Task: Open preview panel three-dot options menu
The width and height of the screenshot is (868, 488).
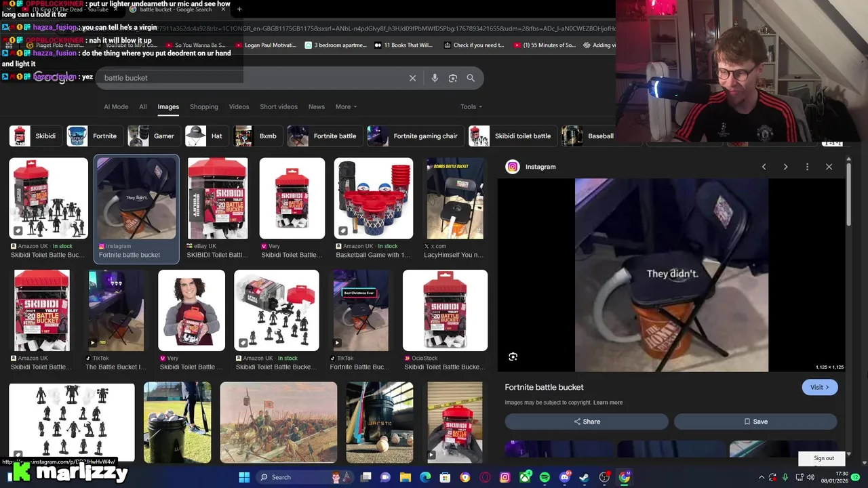Action: (x=807, y=167)
